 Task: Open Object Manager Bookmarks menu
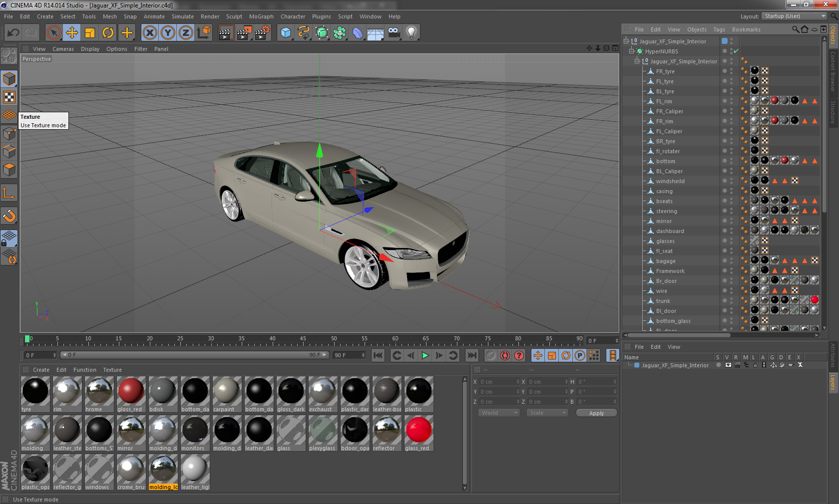(746, 29)
